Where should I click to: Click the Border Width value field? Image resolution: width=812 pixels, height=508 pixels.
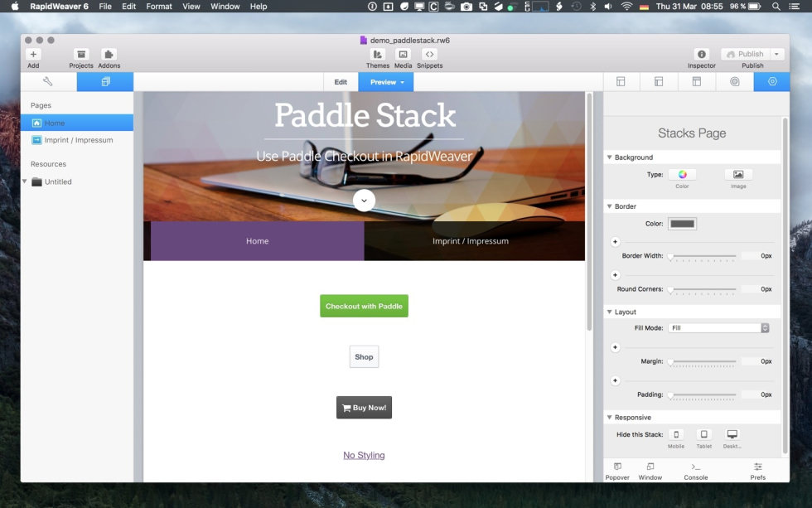pyautogui.click(x=757, y=256)
